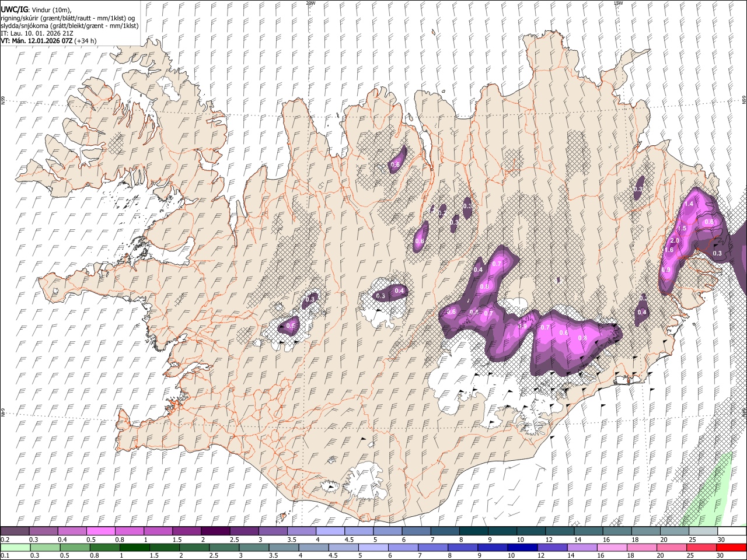The width and height of the screenshot is (747, 560).
Task: Select the dark teal 8–9 swatch, top scale
Action: (473, 531)
